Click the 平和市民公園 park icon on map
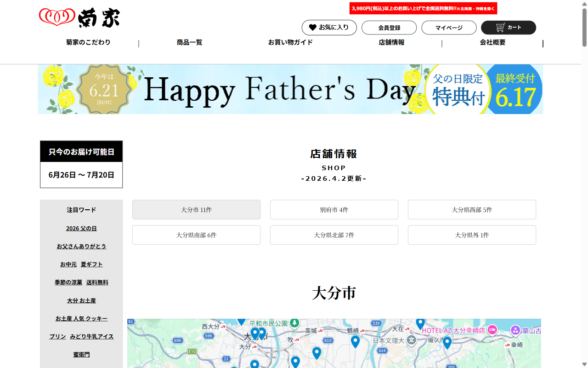The width and height of the screenshot is (588, 368). [295, 323]
